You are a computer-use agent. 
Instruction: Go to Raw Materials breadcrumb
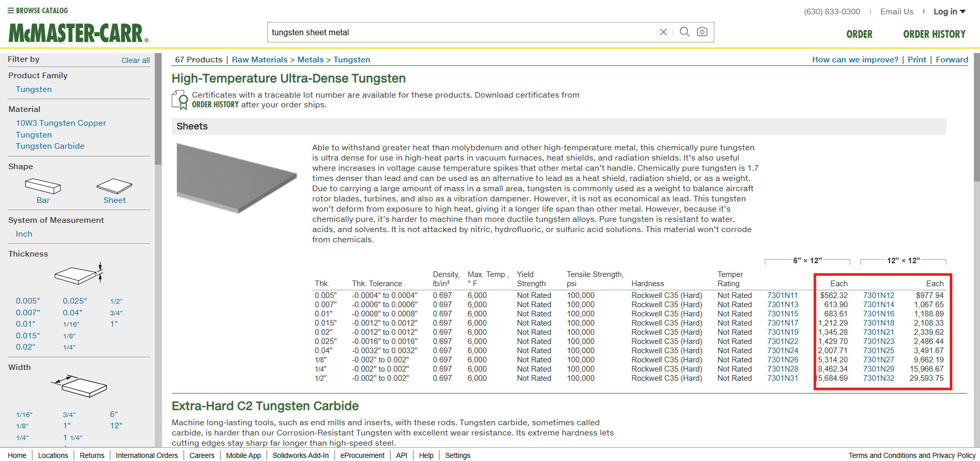point(260,60)
